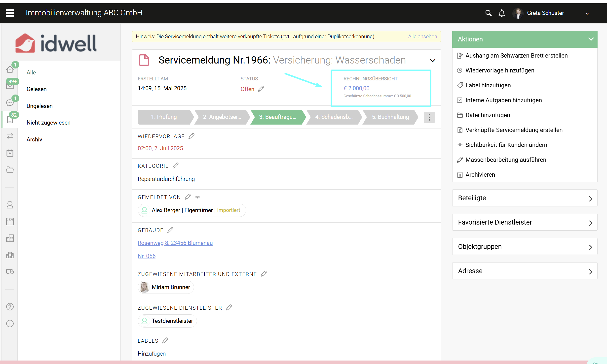Edit status with the pencil next to Offen
Image resolution: width=607 pixels, height=364 pixels.
pos(261,89)
